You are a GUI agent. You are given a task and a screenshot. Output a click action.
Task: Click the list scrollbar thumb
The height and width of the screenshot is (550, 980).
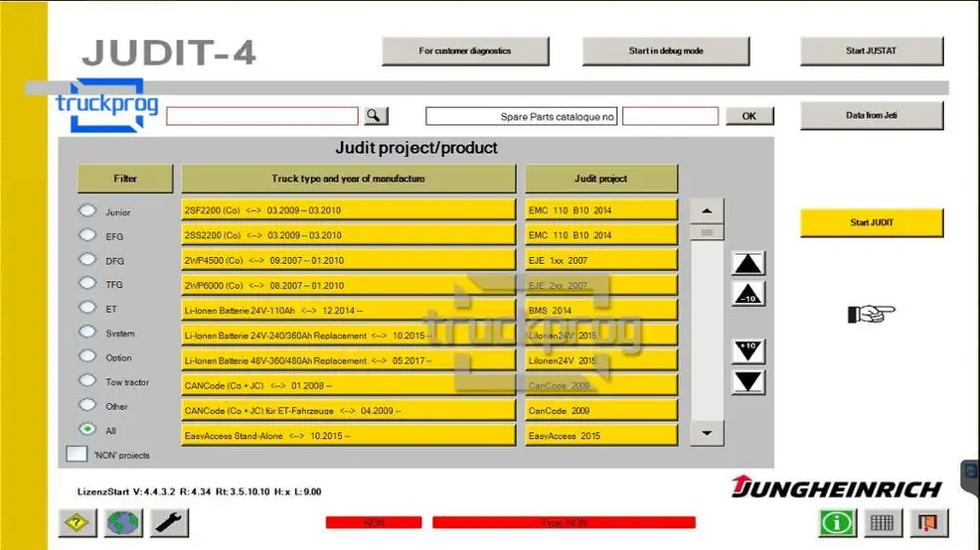tap(707, 232)
